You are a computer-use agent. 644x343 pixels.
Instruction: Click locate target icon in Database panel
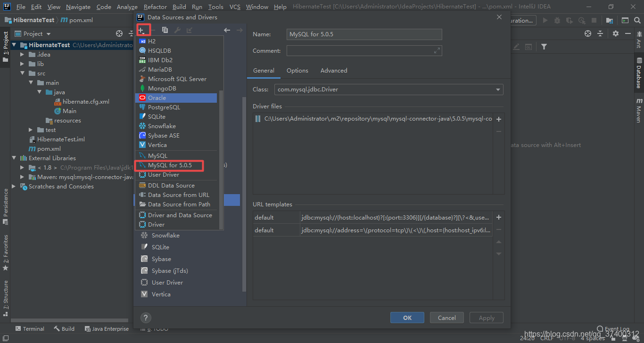[x=588, y=33]
